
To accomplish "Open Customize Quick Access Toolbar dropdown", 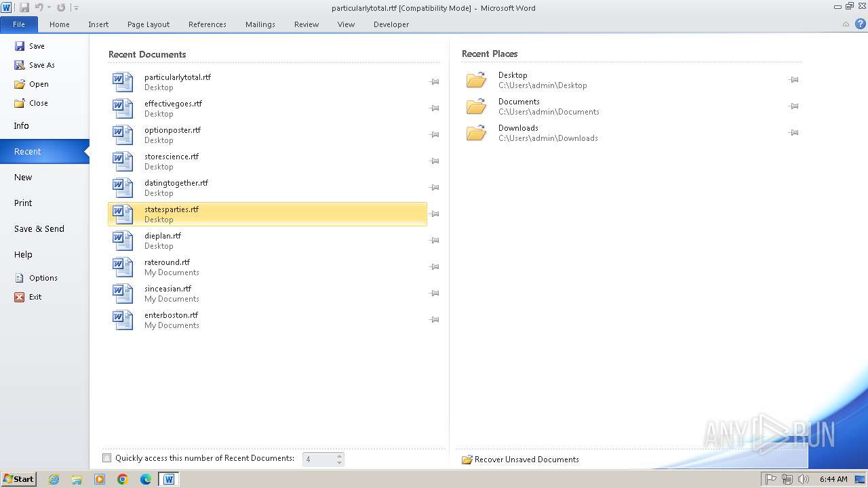I will click(x=76, y=8).
